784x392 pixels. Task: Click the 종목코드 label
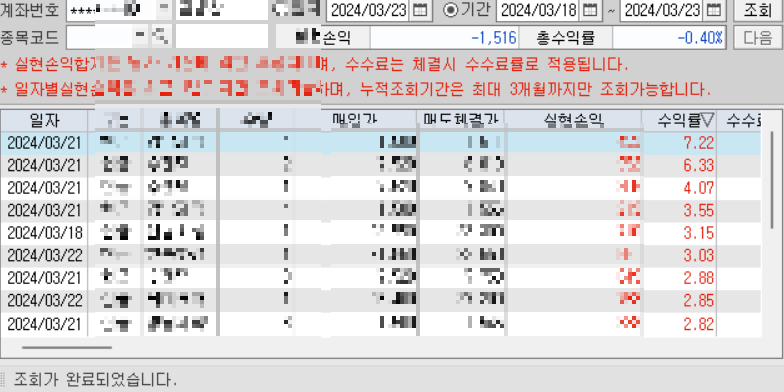(30, 37)
